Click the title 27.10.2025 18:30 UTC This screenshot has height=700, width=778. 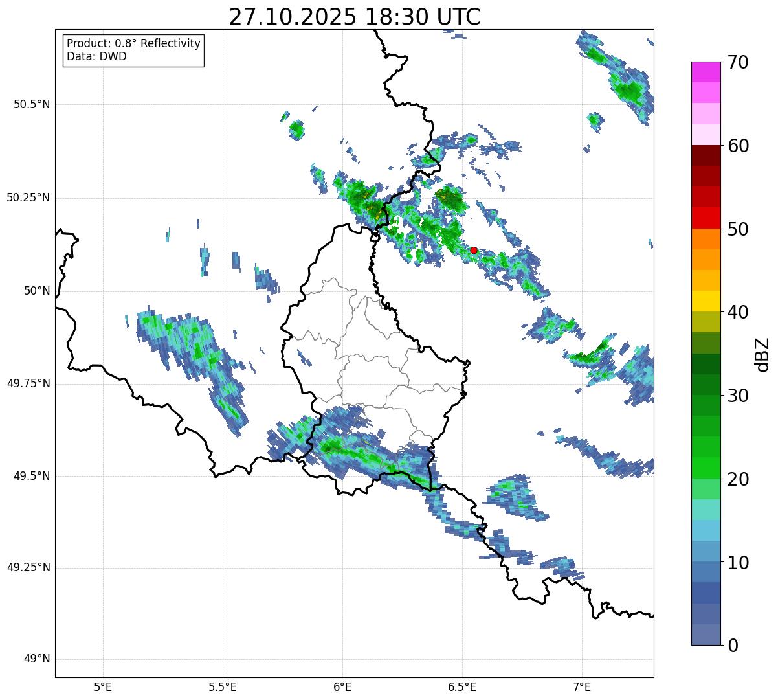355,17
